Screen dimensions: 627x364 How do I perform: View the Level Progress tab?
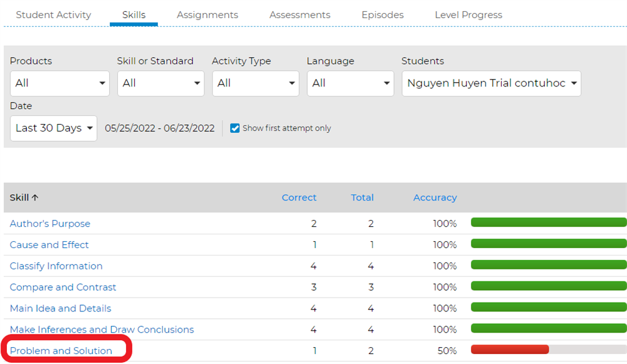click(x=468, y=14)
